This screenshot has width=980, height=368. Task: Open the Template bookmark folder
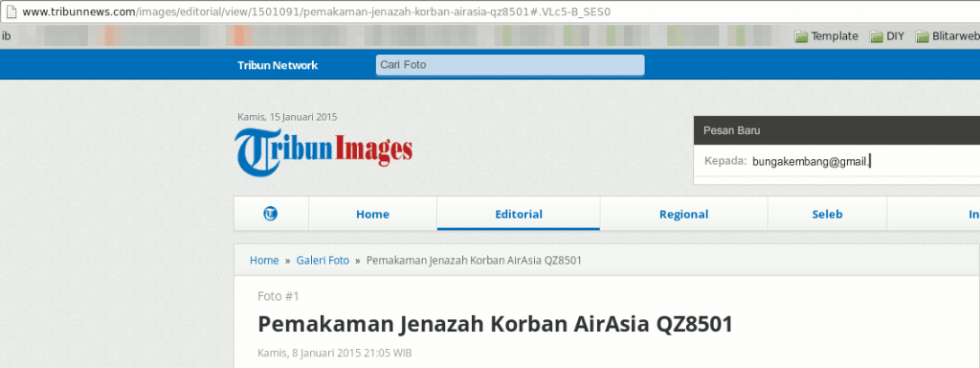(826, 36)
